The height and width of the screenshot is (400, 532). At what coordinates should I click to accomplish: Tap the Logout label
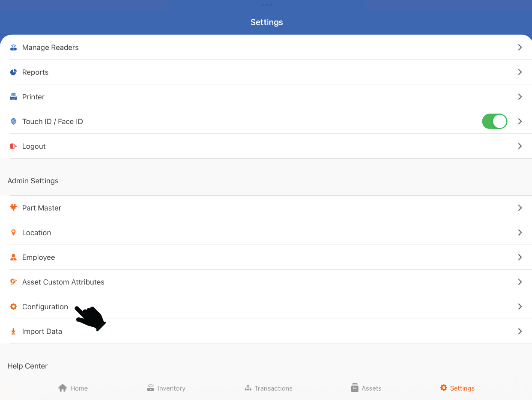[34, 146]
